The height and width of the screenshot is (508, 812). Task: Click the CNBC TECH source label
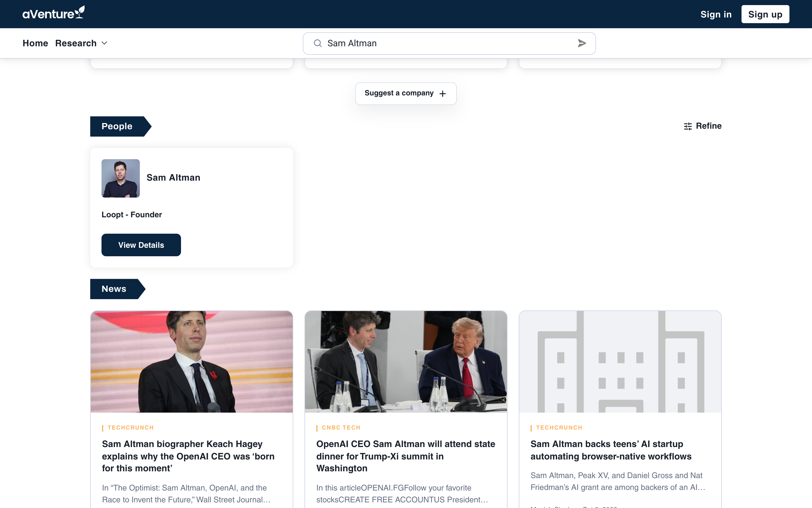click(341, 428)
